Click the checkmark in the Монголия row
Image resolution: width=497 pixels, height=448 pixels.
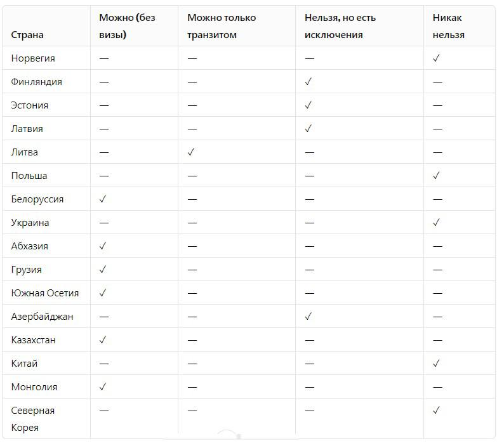click(x=103, y=387)
